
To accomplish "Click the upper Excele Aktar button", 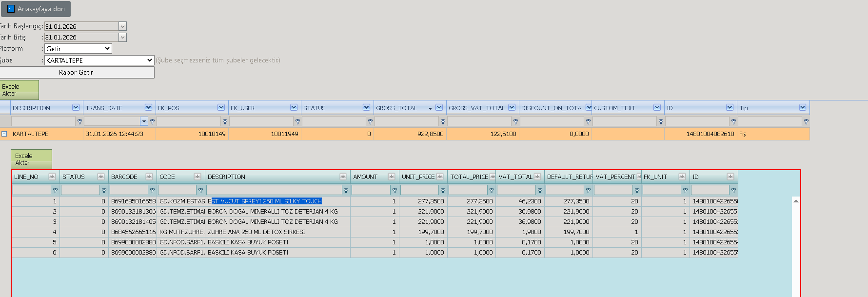I will click(x=19, y=90).
